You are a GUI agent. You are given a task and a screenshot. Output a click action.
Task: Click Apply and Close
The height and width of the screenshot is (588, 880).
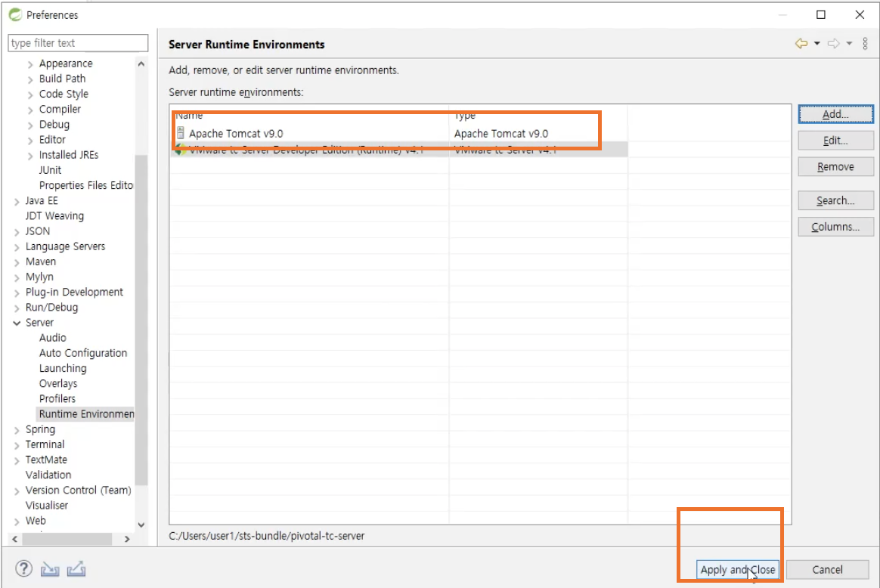737,570
